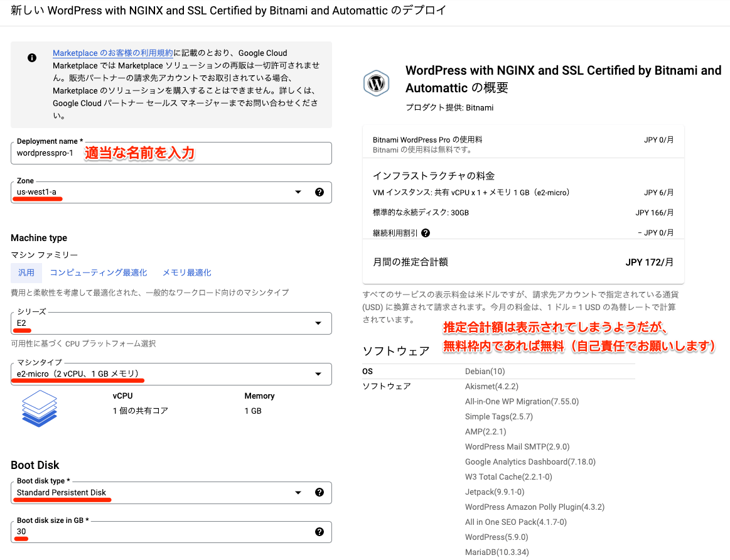Click the Jetpack(9.9.1-0) entry
This screenshot has width=730, height=560.
(x=495, y=492)
